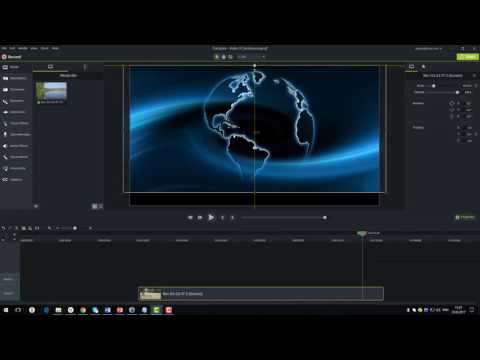The image size is (480, 360).
Task: Close the clip properties header
Action: [x=474, y=76]
